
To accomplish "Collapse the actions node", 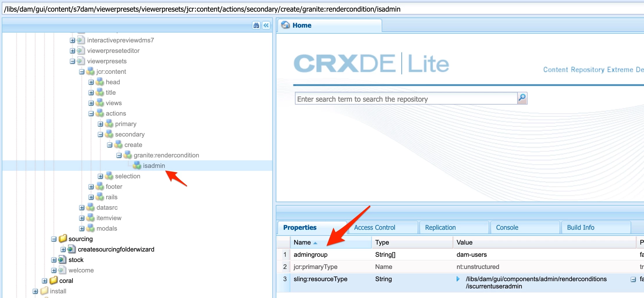I will click(91, 114).
